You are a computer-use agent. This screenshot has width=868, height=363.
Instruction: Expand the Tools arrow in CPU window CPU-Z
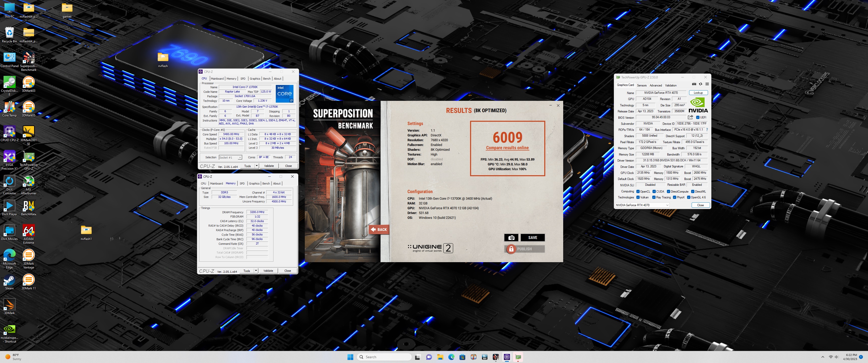257,166
